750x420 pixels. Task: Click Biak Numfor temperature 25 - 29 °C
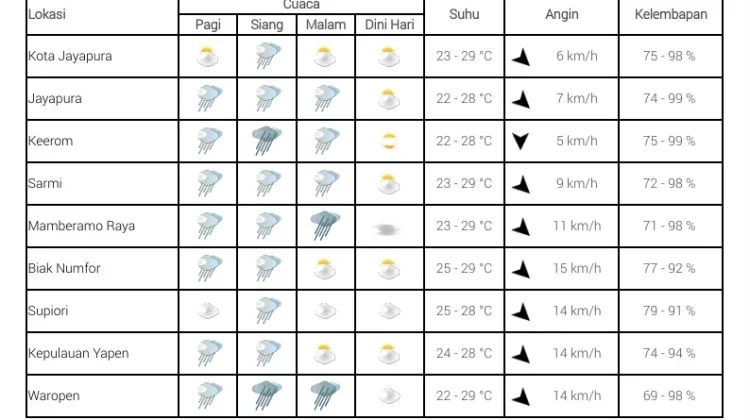pyautogui.click(x=464, y=268)
